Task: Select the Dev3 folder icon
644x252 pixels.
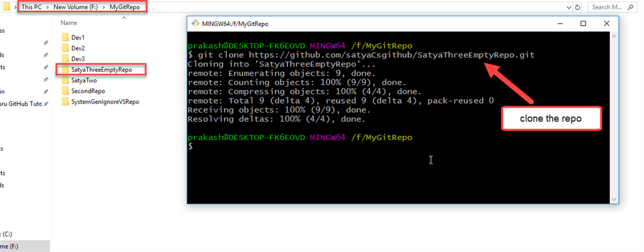Action: point(65,58)
